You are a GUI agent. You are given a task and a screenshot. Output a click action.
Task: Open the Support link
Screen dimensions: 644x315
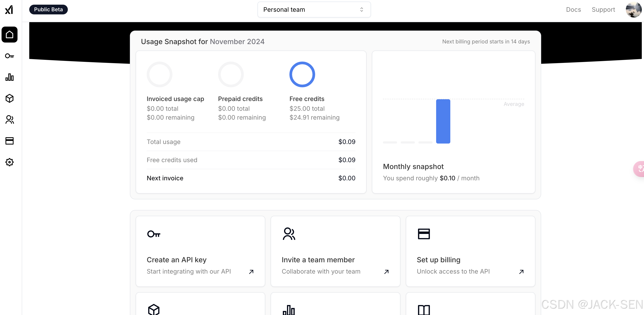603,10
